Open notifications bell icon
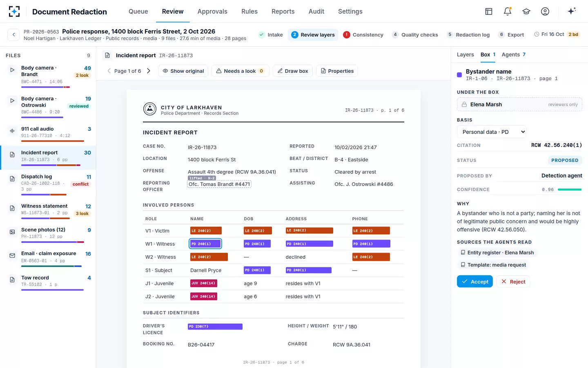This screenshot has height=368, width=588. coord(508,11)
